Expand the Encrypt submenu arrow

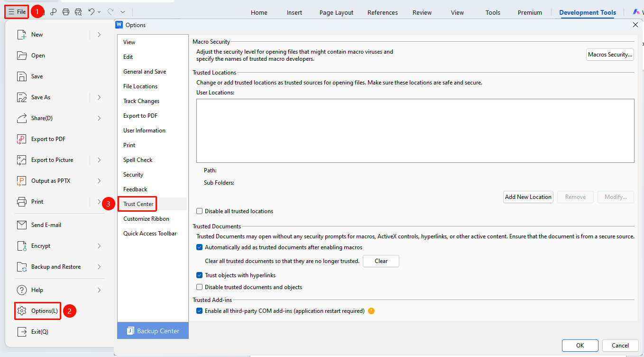99,246
